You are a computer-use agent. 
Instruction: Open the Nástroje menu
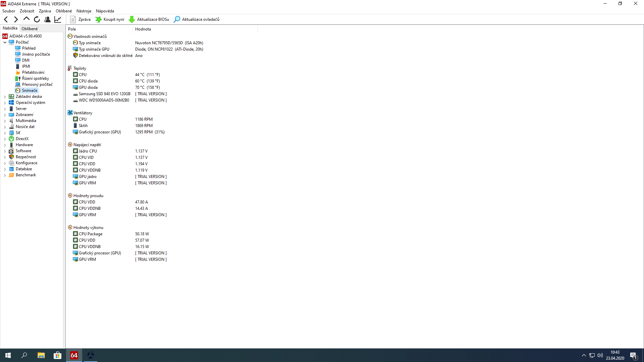84,11
